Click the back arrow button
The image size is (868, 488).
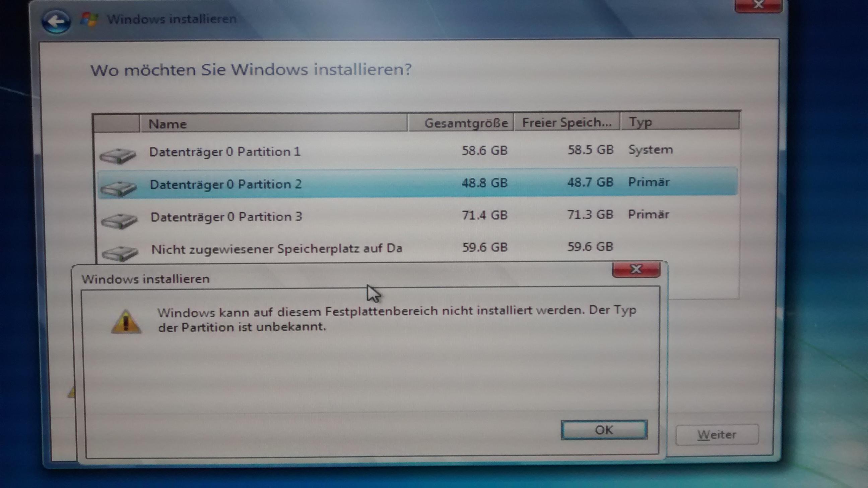(56, 21)
